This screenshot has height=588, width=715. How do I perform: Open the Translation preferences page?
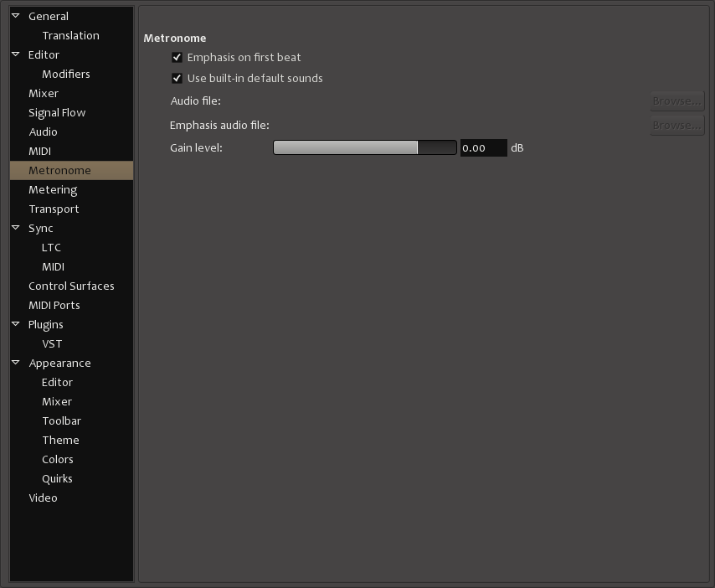(70, 35)
